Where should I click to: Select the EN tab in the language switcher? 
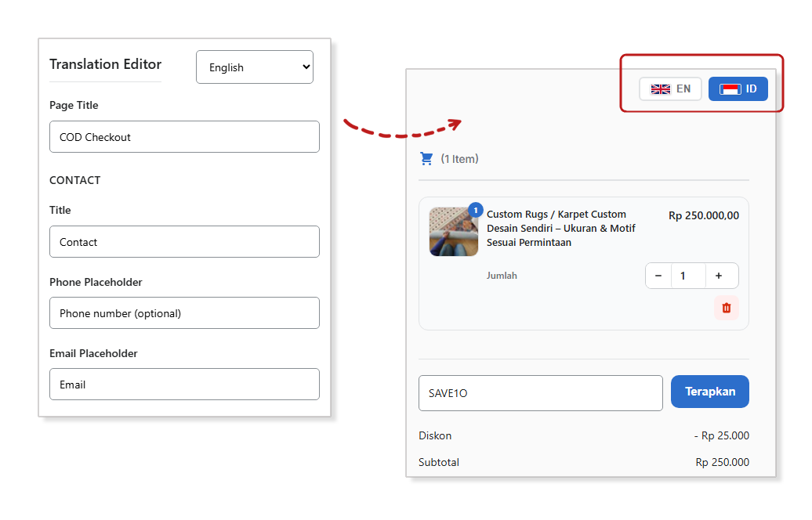coord(670,88)
